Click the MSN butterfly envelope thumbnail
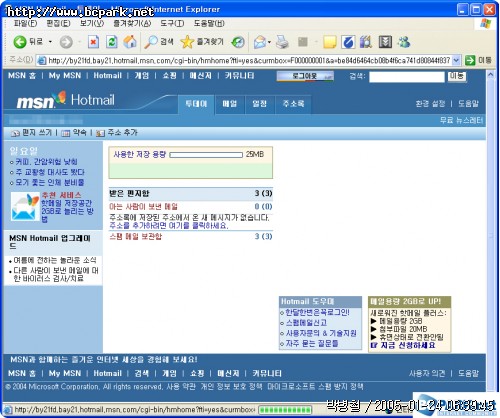500x418 pixels. 25,207
